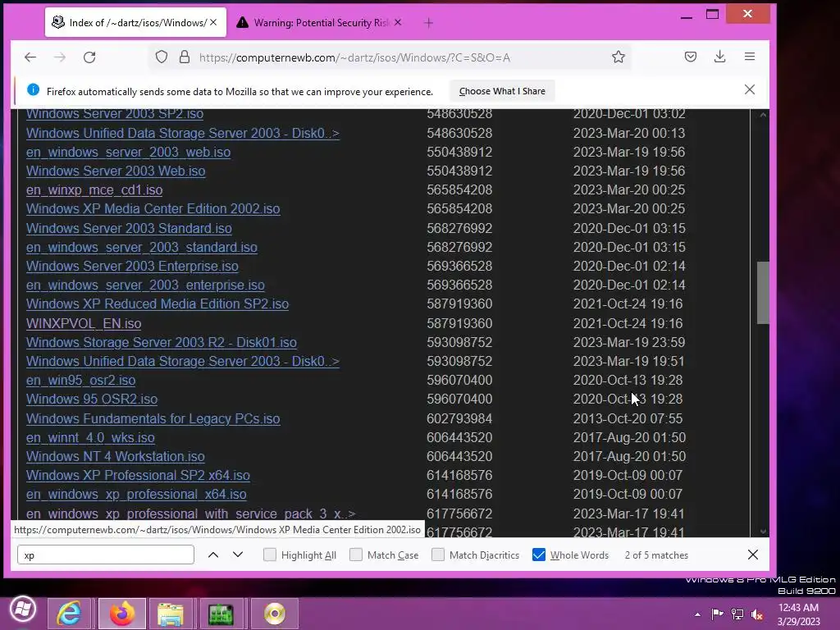
Task: Reload the current page
Action: [x=89, y=57]
